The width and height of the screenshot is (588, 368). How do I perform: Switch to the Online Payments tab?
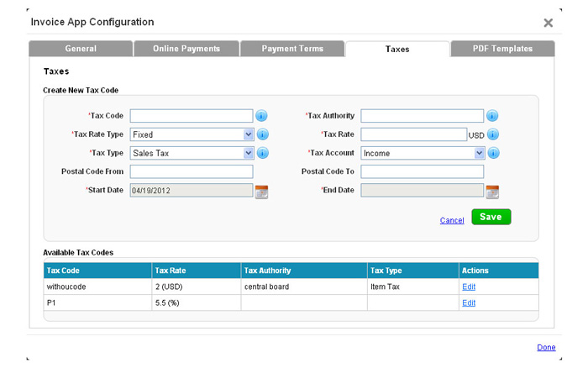(186, 49)
